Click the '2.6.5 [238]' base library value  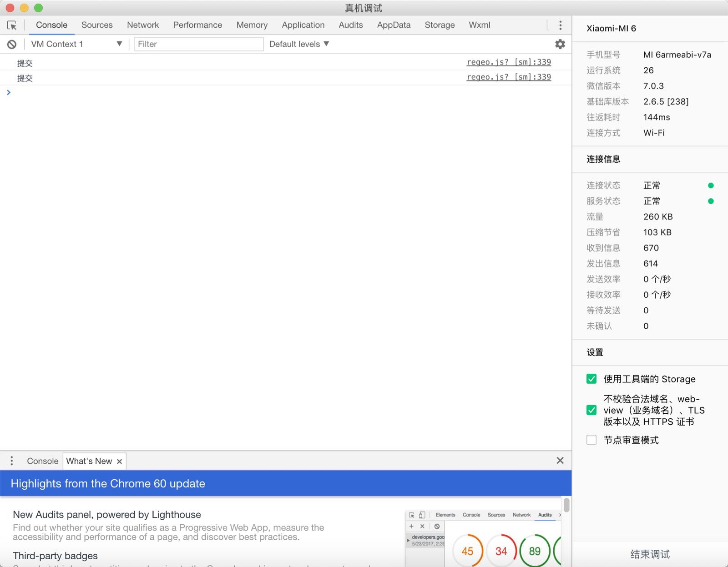click(666, 101)
